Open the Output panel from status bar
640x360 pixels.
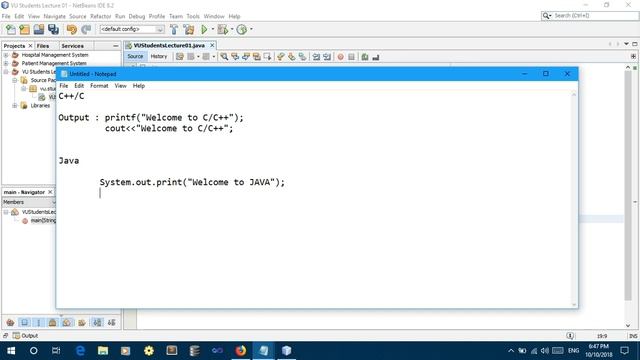pos(25,336)
